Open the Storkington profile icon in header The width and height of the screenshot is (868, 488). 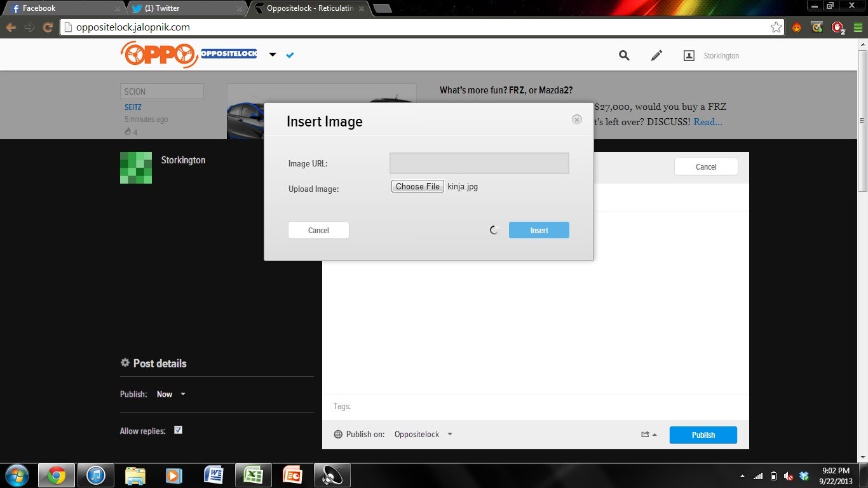(689, 56)
